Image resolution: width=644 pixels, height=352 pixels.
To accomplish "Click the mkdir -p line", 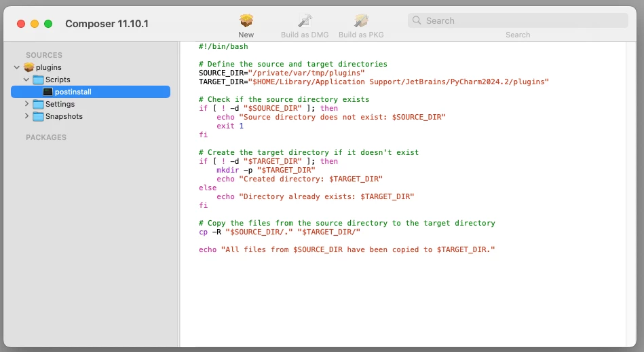I will click(x=266, y=171).
